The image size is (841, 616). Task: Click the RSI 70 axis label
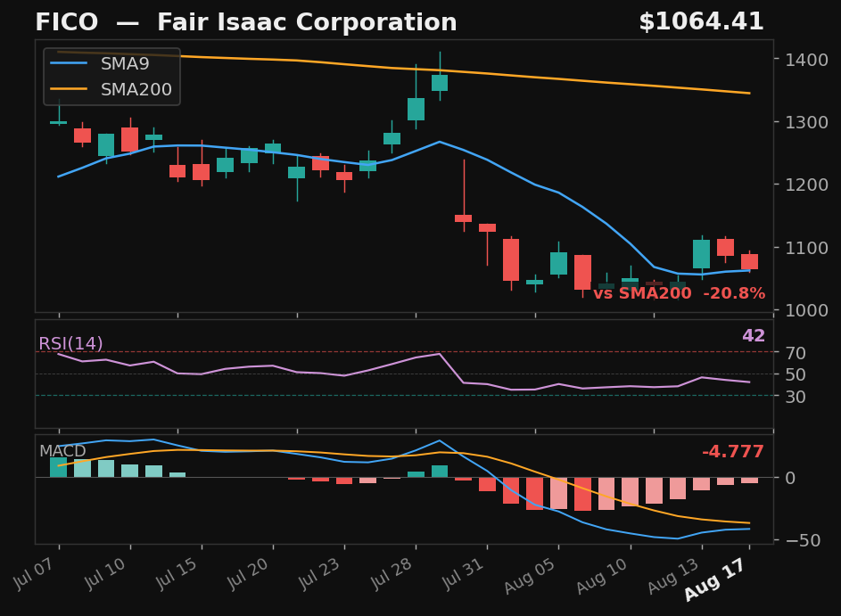point(796,353)
